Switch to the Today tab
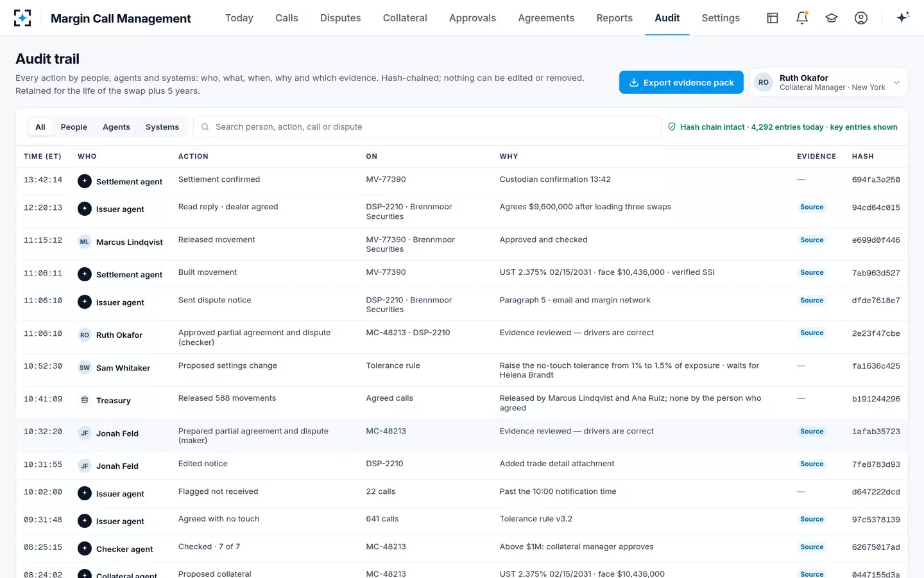 [x=239, y=18]
